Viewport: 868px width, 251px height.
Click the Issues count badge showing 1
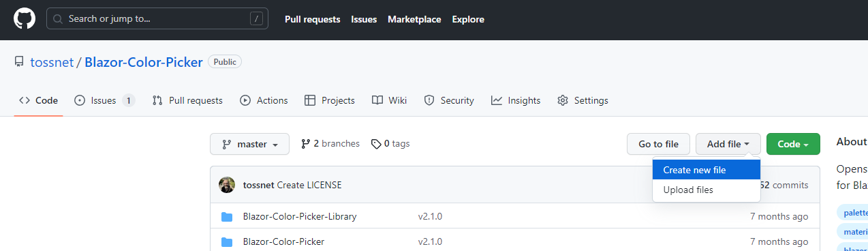click(x=129, y=100)
